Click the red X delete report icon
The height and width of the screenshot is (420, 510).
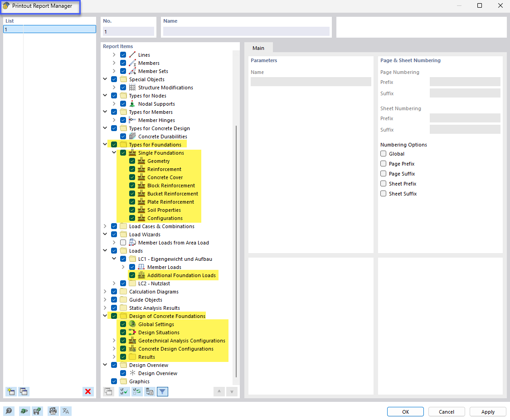88,391
